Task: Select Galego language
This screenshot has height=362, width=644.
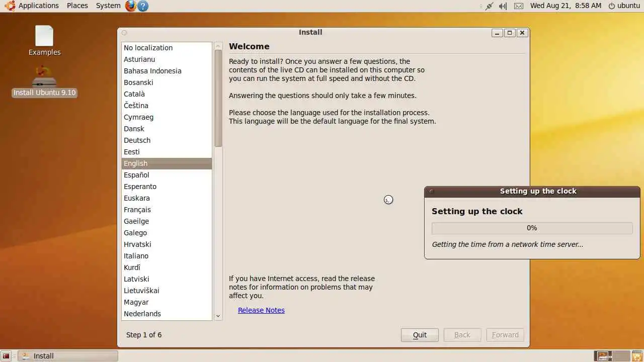Action: 167,233
